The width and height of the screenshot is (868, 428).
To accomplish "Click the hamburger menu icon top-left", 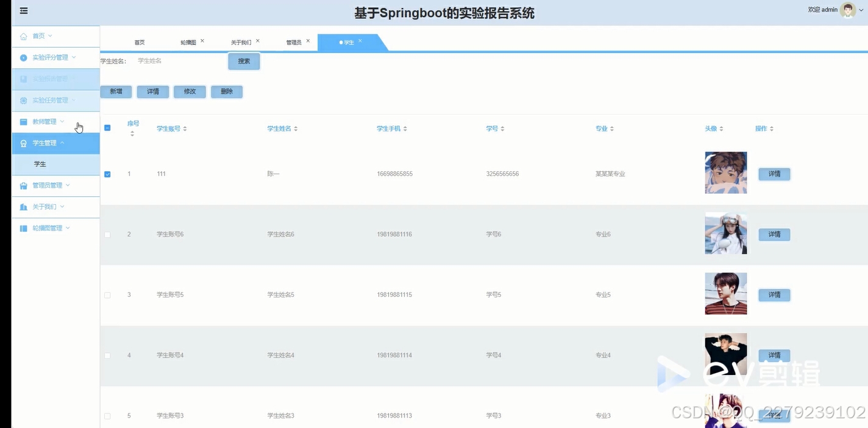I will (x=23, y=10).
